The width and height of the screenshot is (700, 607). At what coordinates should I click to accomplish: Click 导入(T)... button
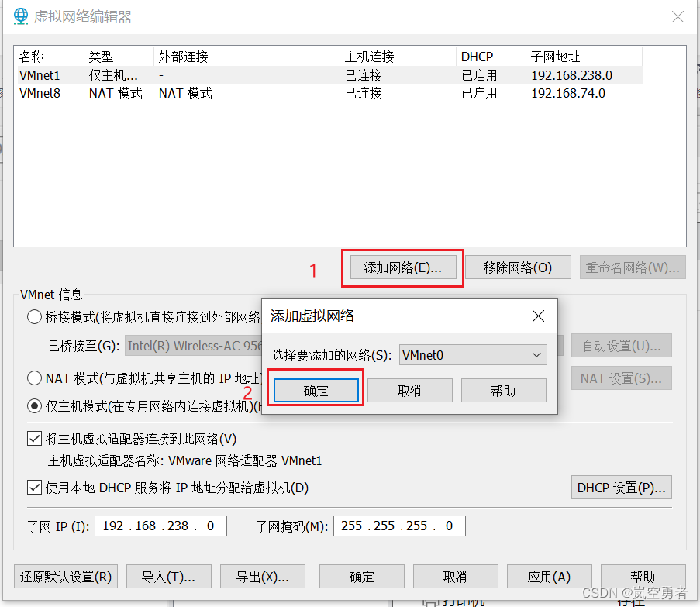169,577
